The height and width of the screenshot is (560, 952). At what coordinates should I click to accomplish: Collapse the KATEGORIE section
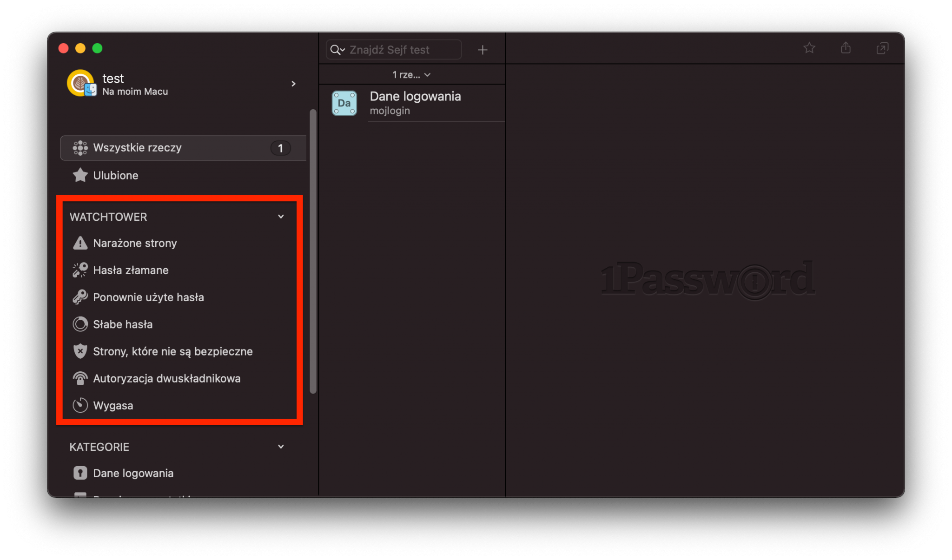point(281,447)
